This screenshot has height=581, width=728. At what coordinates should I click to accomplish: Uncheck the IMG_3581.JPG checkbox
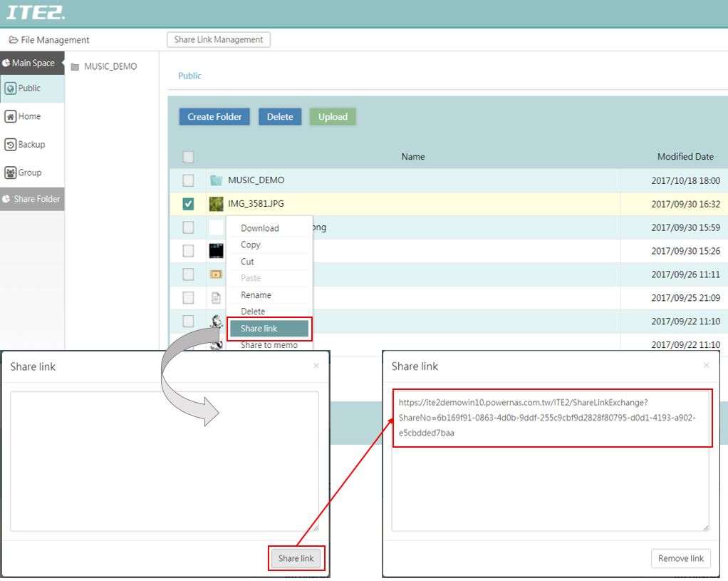tap(188, 204)
